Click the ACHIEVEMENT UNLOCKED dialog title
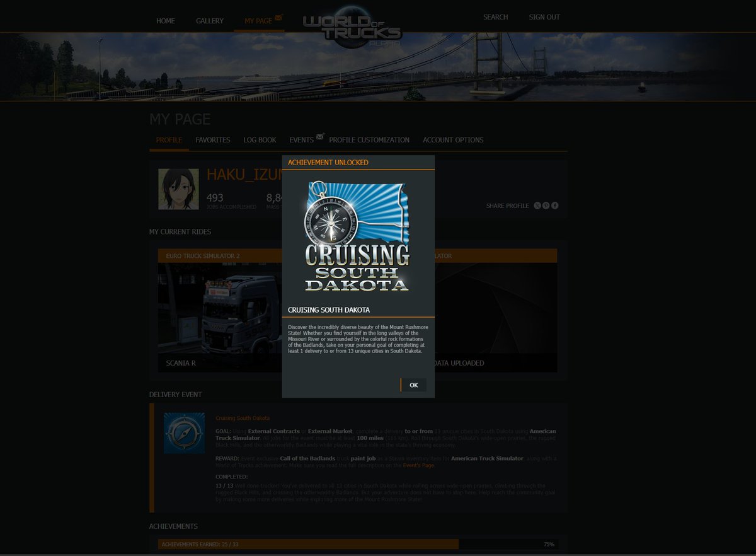The width and height of the screenshot is (756, 556). pyautogui.click(x=328, y=163)
